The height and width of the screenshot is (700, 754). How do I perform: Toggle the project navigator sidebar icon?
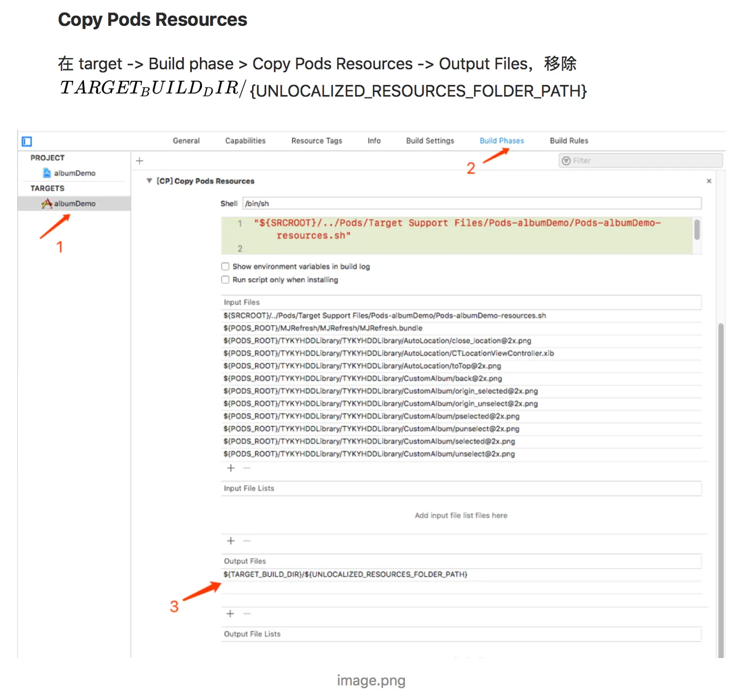27,141
